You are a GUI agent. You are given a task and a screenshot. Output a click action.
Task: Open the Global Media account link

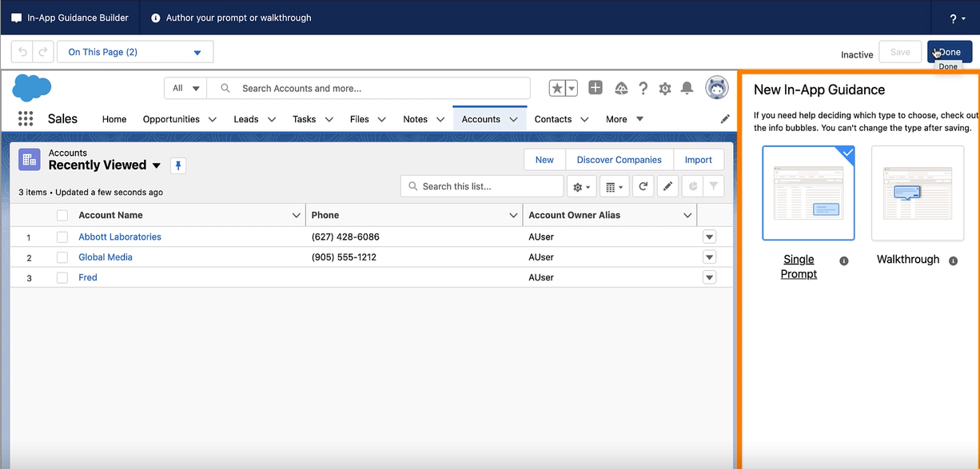tap(106, 257)
